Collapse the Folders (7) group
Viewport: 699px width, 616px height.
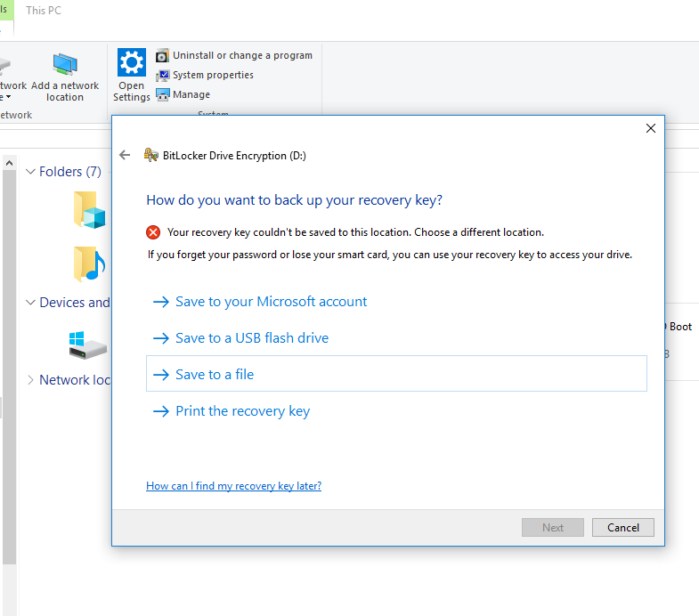30,172
